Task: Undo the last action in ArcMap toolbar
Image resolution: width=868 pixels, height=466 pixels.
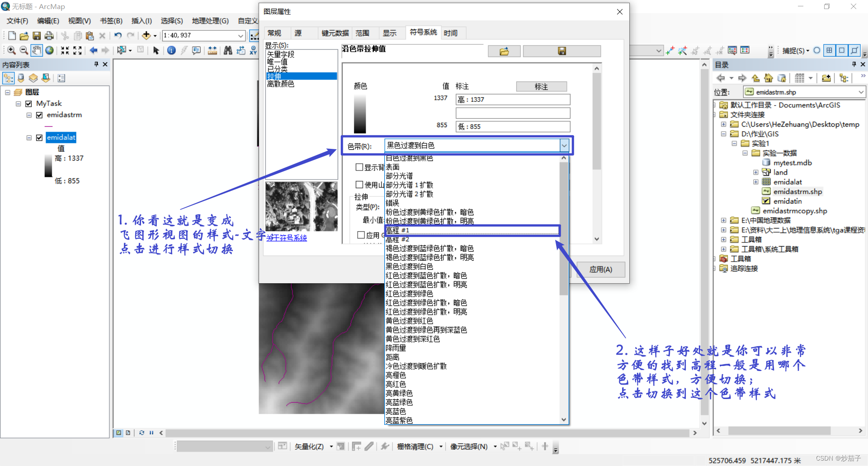Action: (x=118, y=36)
